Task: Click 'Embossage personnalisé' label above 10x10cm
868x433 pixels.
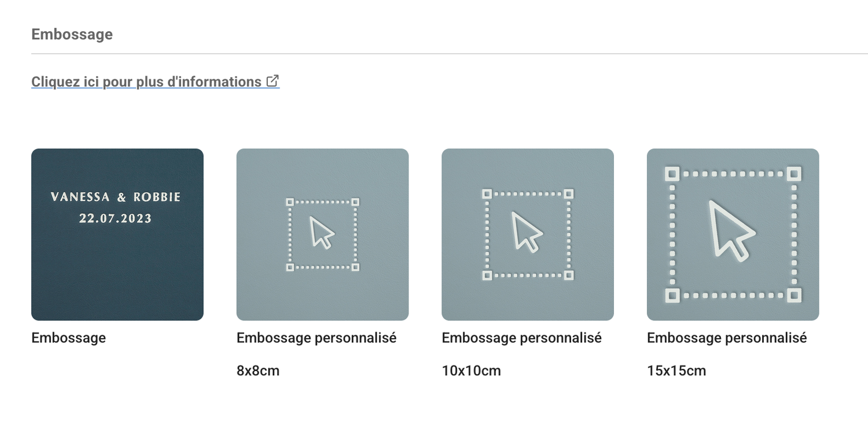Action: pyautogui.click(x=521, y=338)
